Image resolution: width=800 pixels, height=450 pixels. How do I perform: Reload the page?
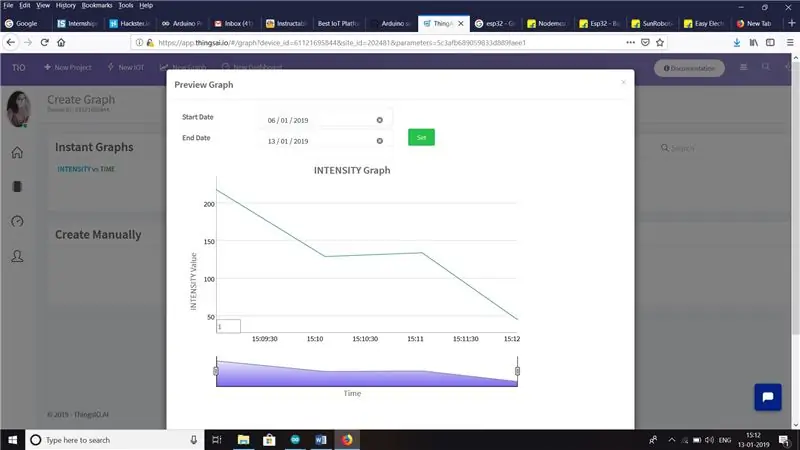44,42
